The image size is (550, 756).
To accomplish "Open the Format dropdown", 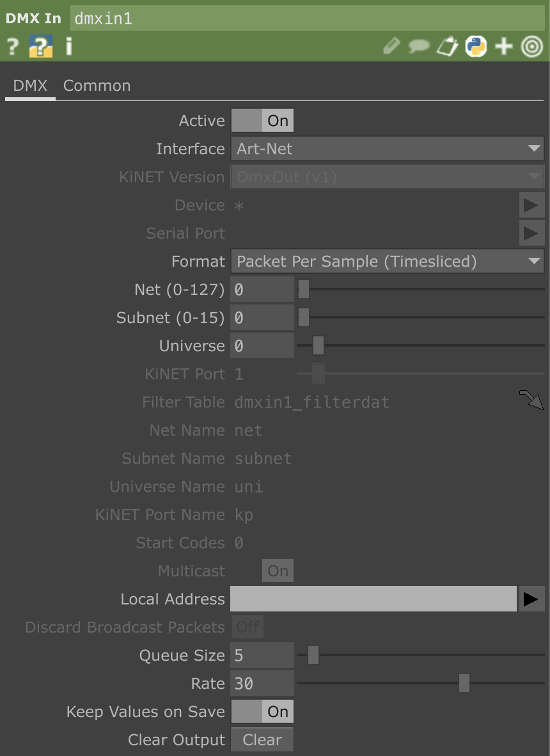I will coord(388,262).
